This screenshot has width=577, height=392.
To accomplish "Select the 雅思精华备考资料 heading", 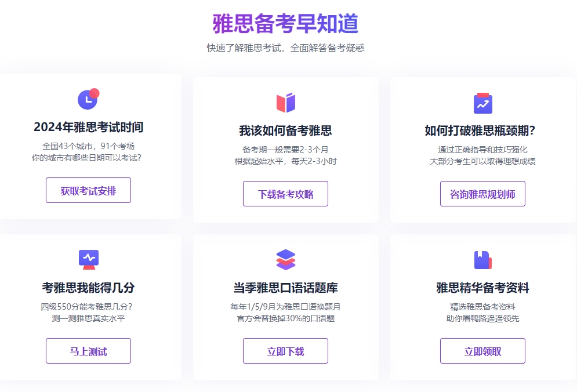I will (x=483, y=288).
